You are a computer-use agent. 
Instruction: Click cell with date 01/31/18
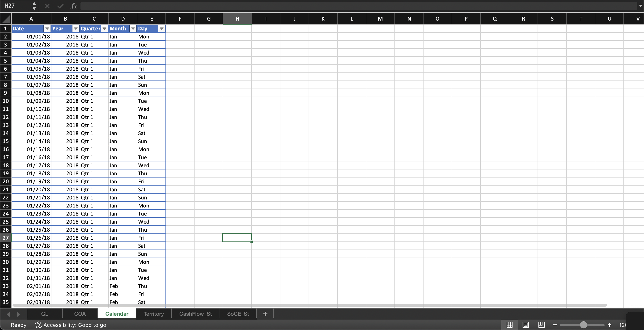[x=31, y=278]
